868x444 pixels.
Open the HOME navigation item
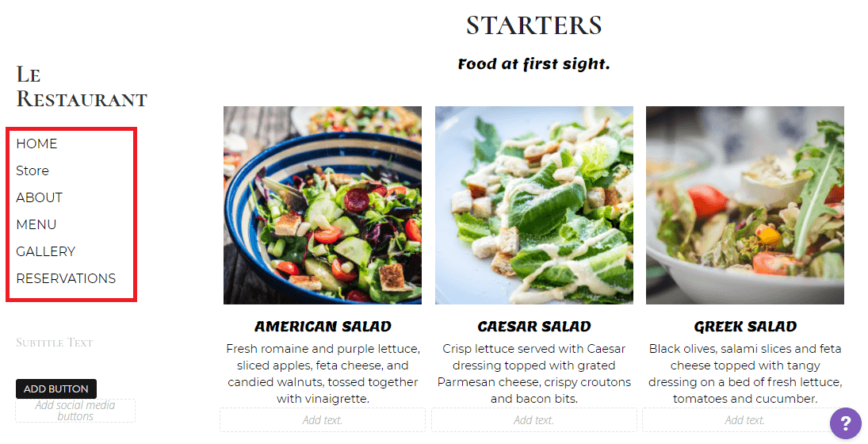click(x=36, y=144)
